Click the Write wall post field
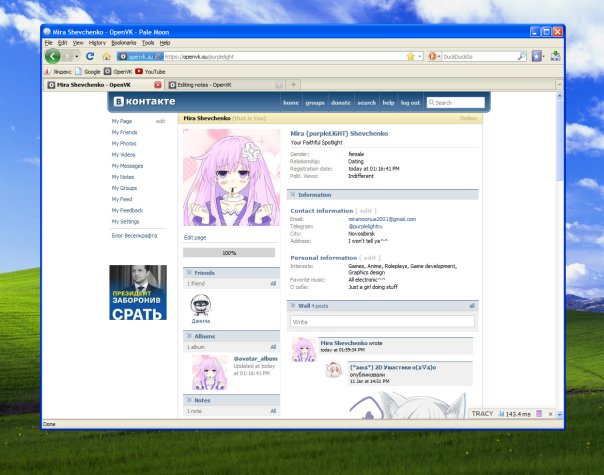The width and height of the screenshot is (604, 475). [383, 322]
